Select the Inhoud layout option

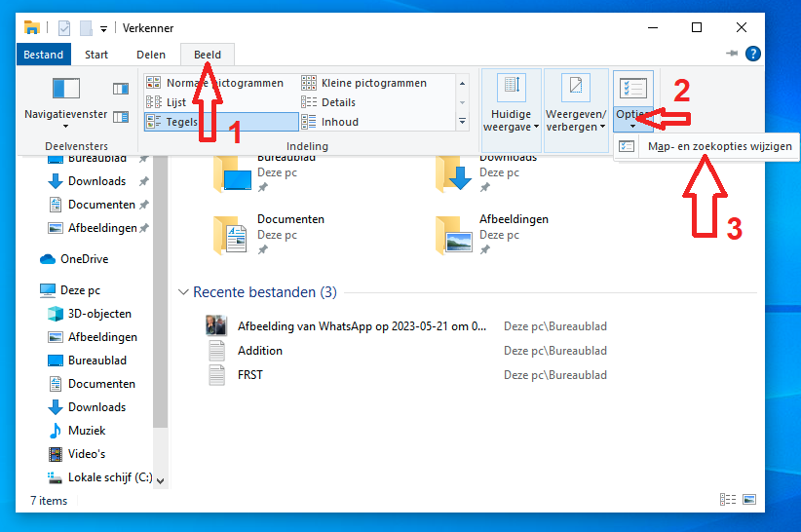[x=339, y=122]
